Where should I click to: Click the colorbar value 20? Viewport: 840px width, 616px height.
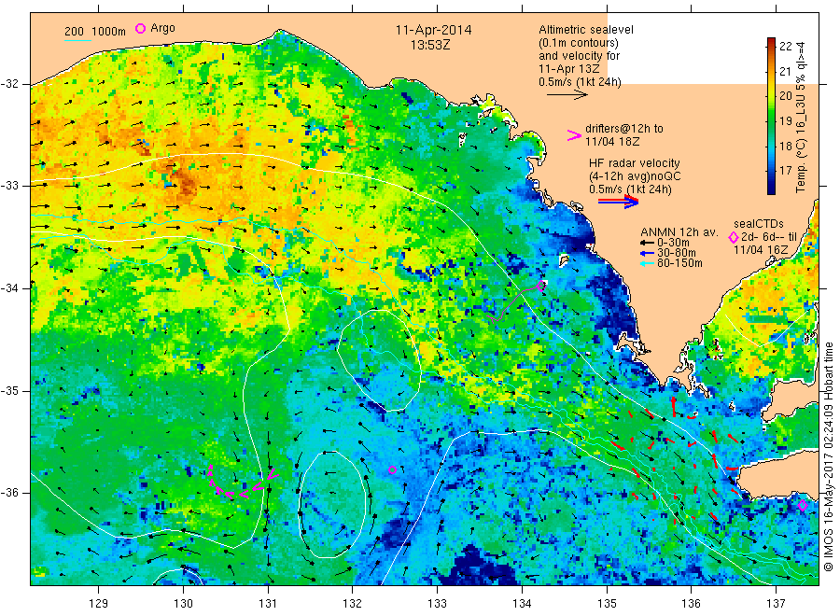tap(785, 96)
